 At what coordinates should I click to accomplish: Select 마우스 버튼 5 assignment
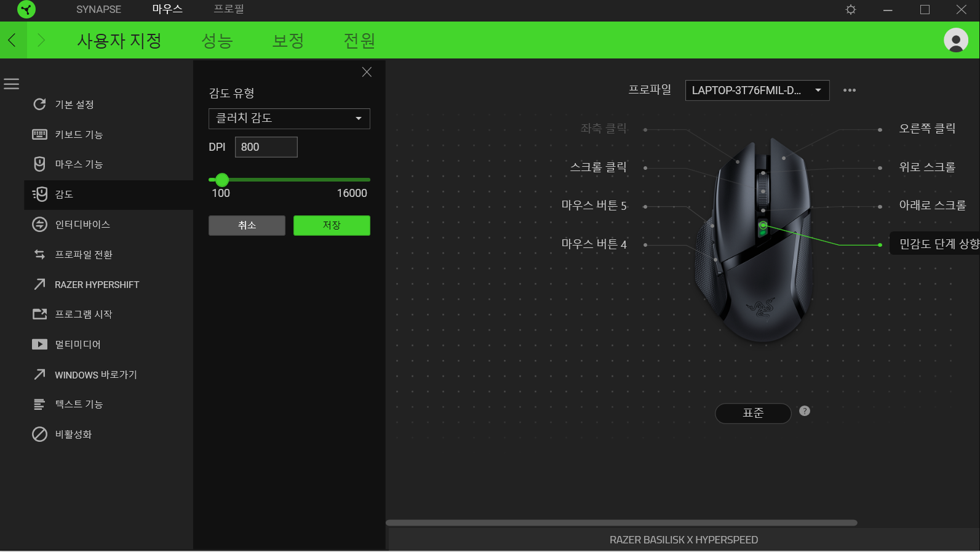point(594,206)
